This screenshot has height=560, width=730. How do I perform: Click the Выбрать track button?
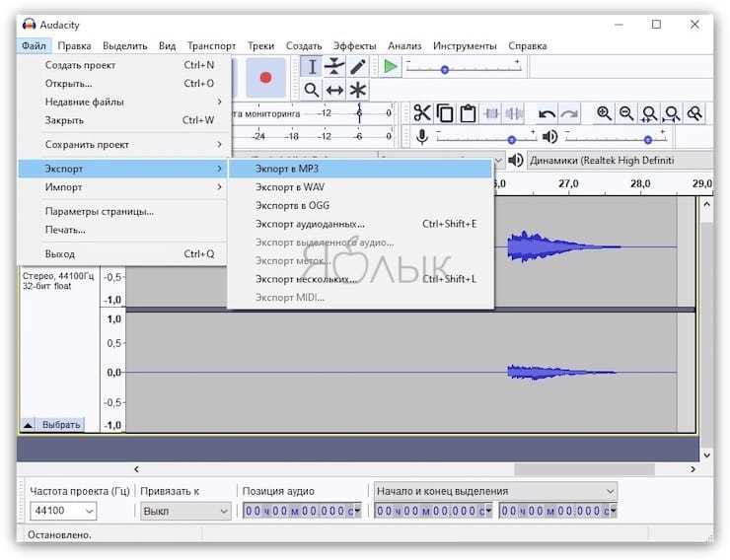[x=61, y=425]
